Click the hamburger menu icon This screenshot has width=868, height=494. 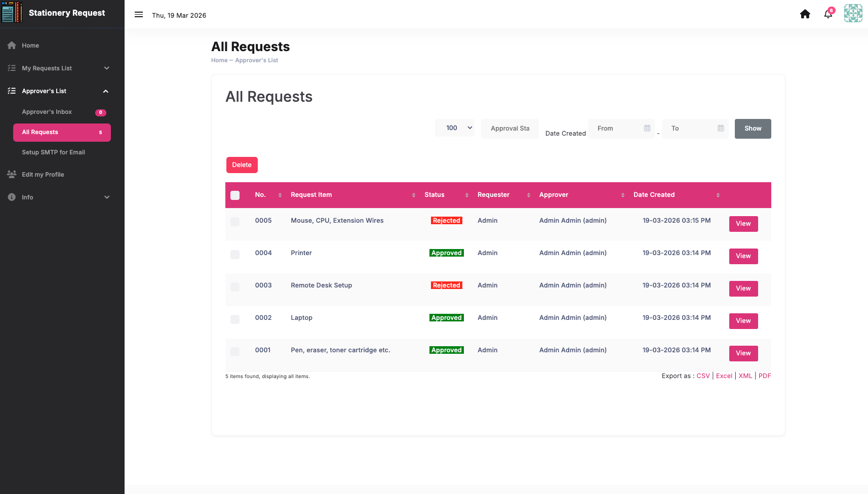point(139,15)
